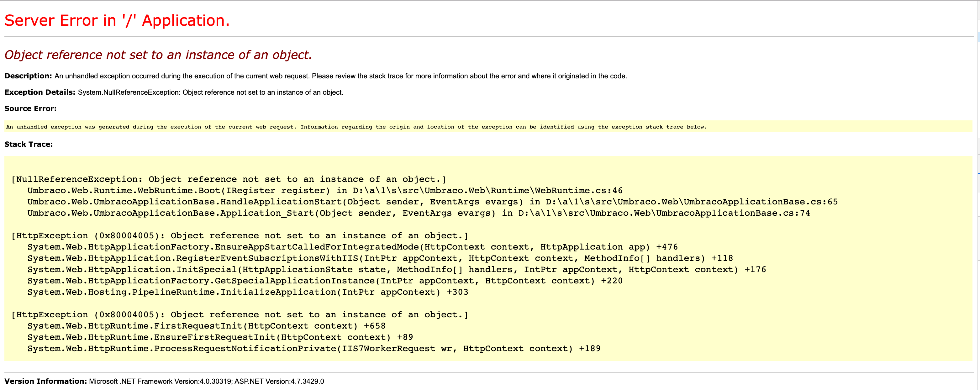
Task: Click the 'Source Error:' label
Action: (30, 109)
